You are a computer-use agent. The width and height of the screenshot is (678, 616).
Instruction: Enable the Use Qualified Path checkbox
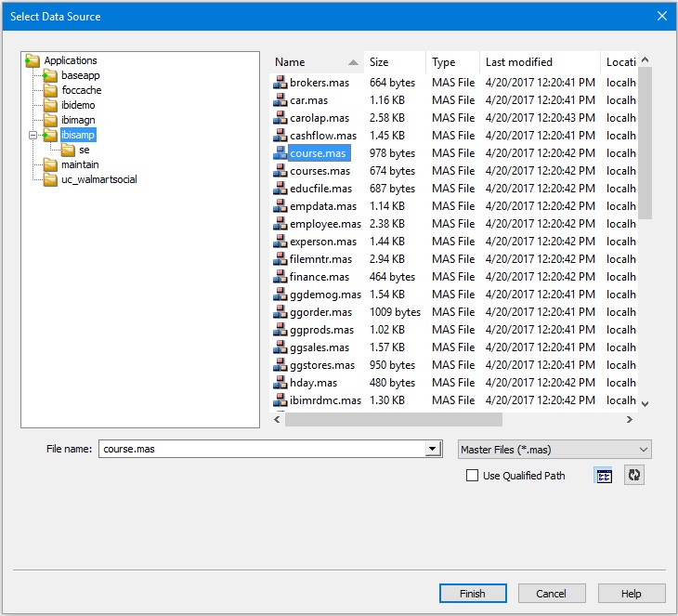click(x=472, y=476)
